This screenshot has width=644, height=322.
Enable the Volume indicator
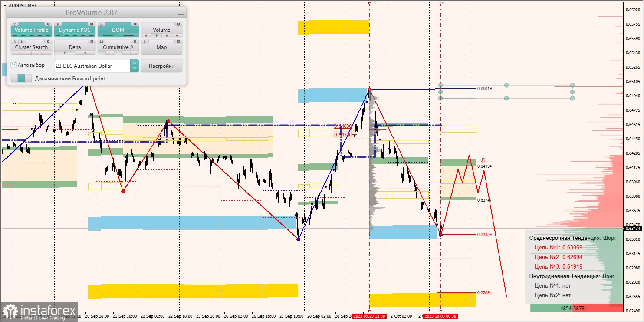pyautogui.click(x=161, y=30)
